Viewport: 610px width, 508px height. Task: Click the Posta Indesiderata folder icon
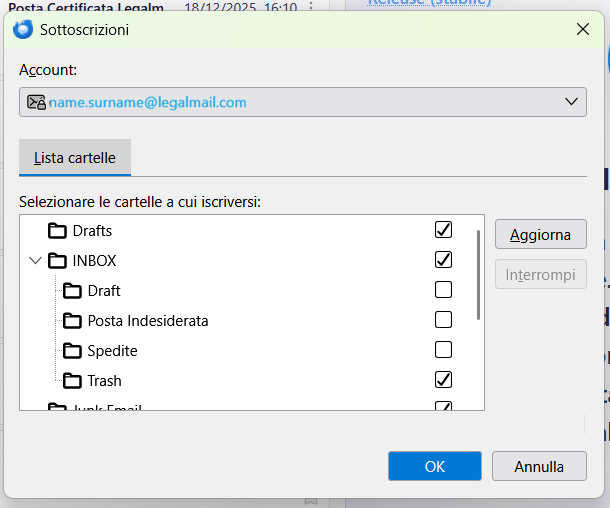[72, 321]
